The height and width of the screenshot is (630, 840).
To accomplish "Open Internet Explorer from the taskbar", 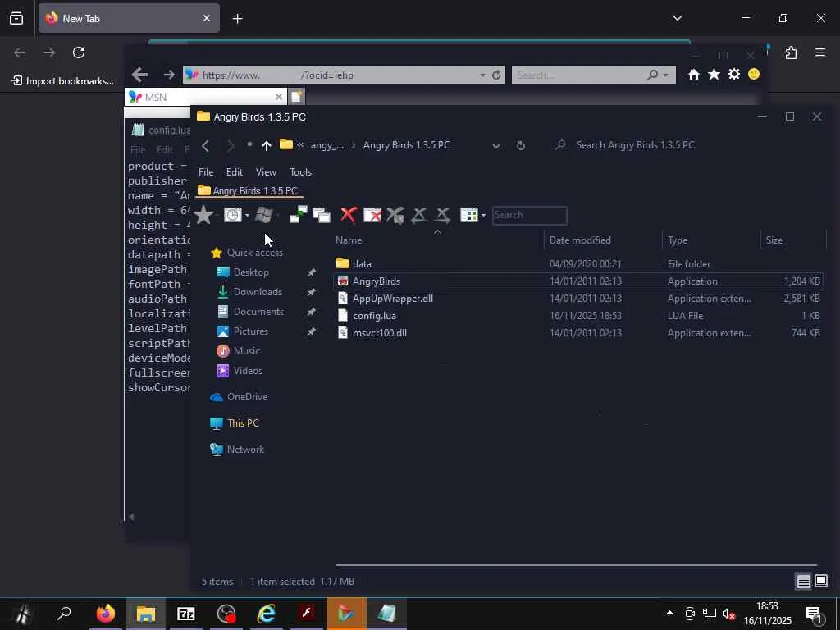I will click(267, 614).
